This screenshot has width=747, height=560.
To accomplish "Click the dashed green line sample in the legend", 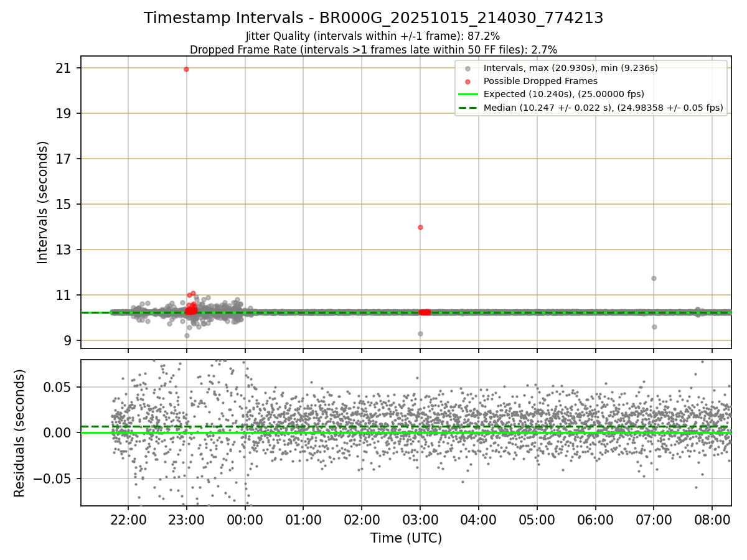I will coord(467,108).
